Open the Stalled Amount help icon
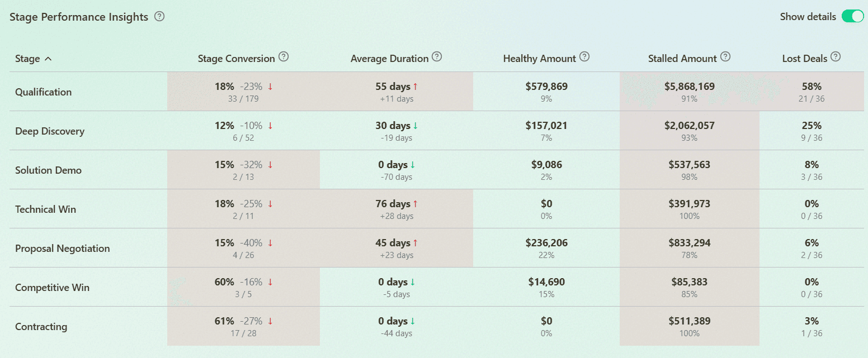 click(x=725, y=56)
